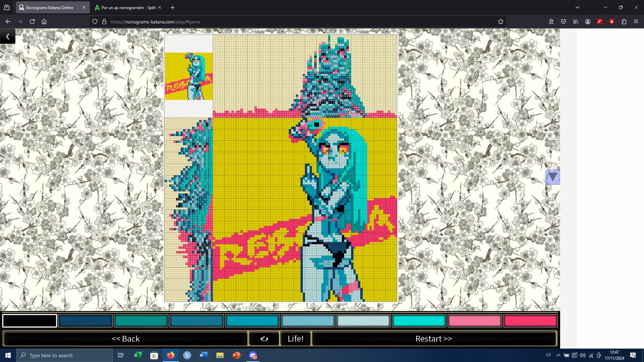
Task: Click the left chevron back panel button
Action: point(8,37)
